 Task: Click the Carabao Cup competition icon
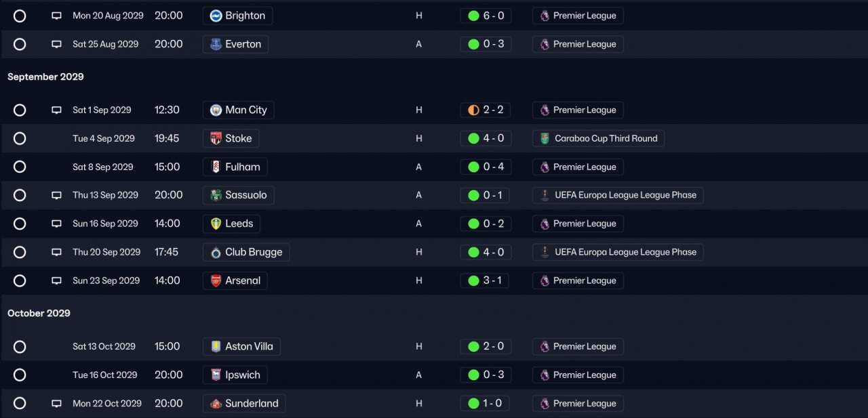click(545, 138)
